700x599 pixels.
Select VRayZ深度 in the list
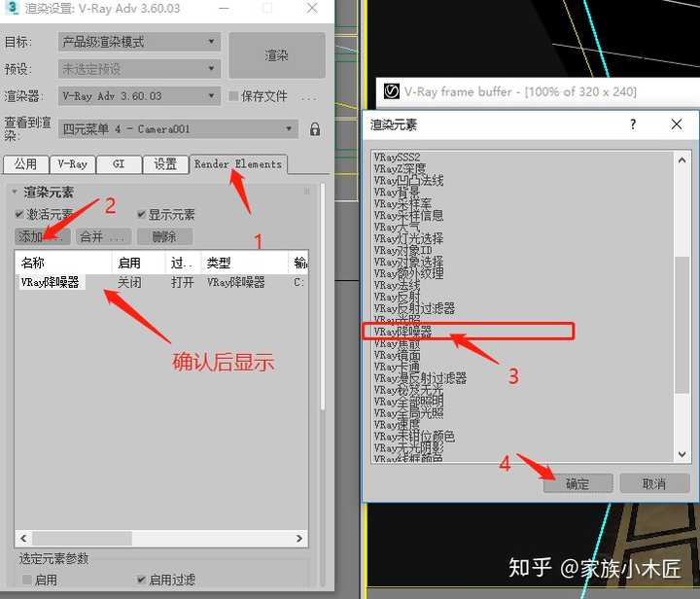400,169
